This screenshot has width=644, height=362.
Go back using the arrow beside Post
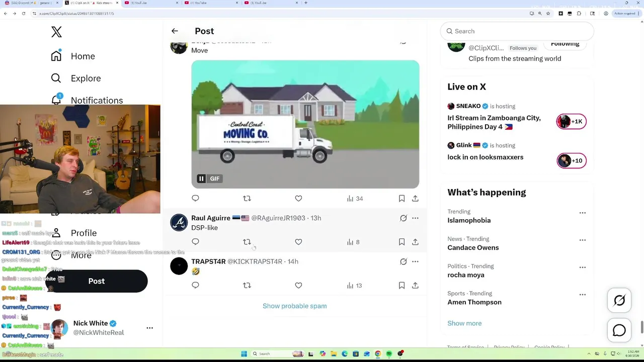175,31
